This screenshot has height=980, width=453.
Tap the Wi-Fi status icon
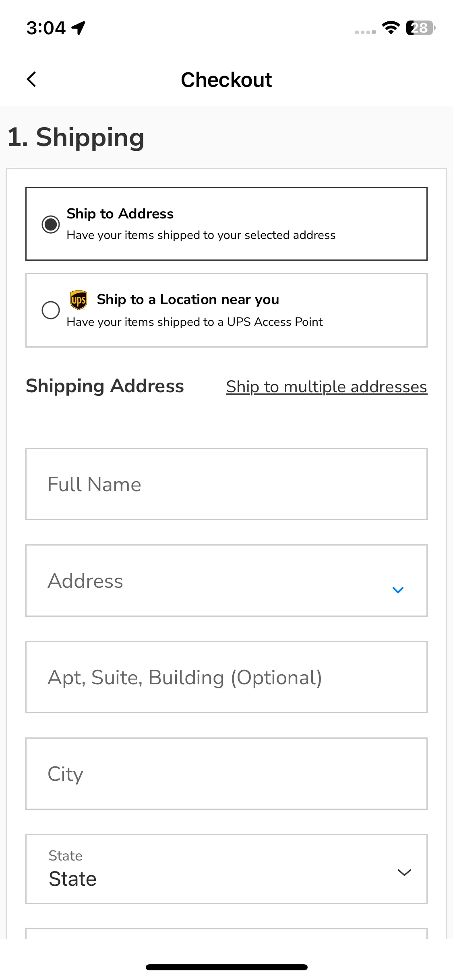pyautogui.click(x=391, y=28)
